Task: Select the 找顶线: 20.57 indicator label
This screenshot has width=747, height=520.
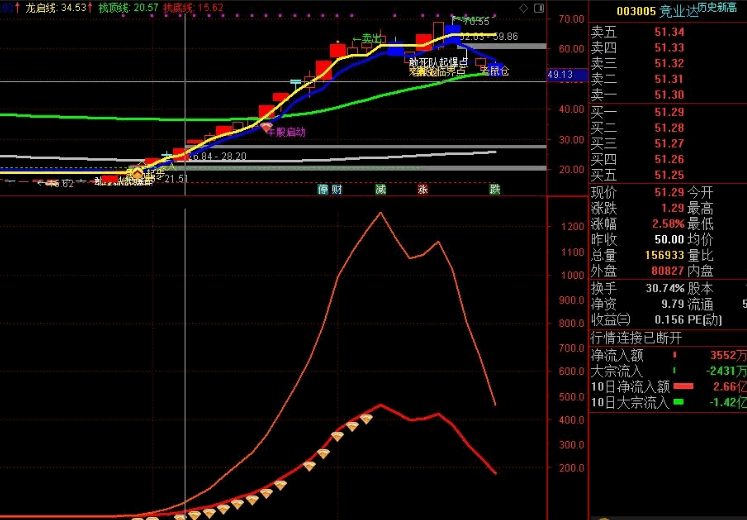Action: (x=128, y=8)
